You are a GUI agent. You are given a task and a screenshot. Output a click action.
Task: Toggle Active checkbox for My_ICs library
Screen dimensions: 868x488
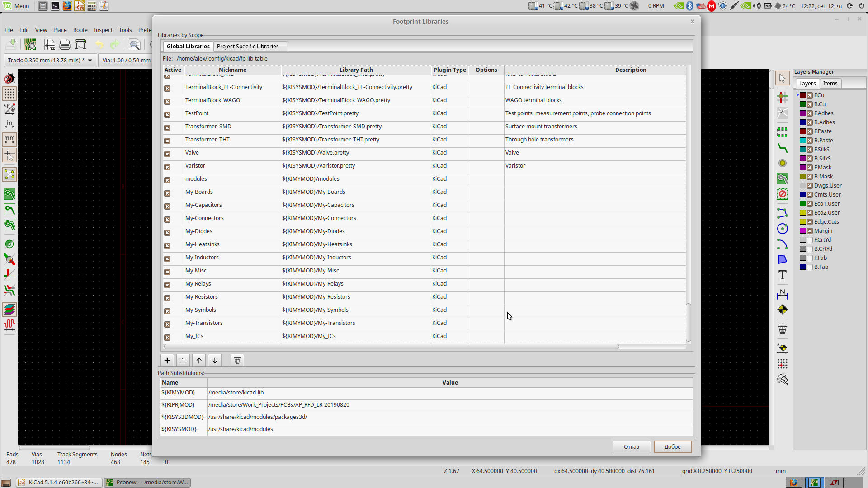(167, 337)
